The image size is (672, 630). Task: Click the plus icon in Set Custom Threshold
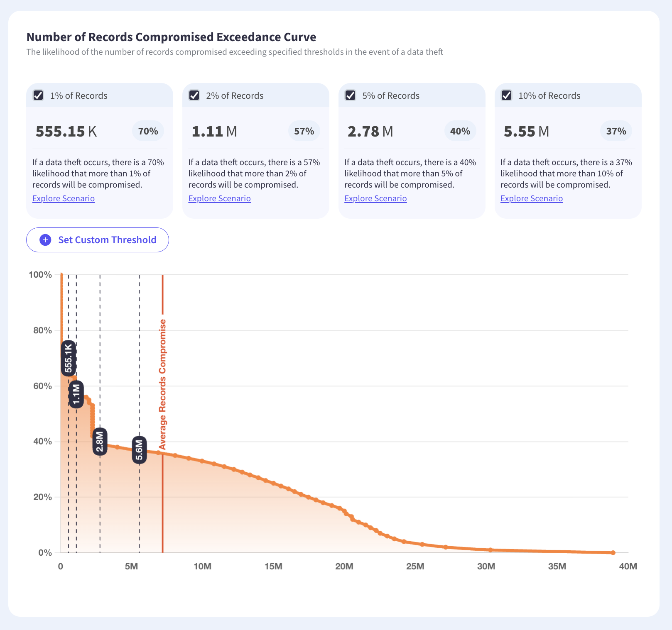45,240
